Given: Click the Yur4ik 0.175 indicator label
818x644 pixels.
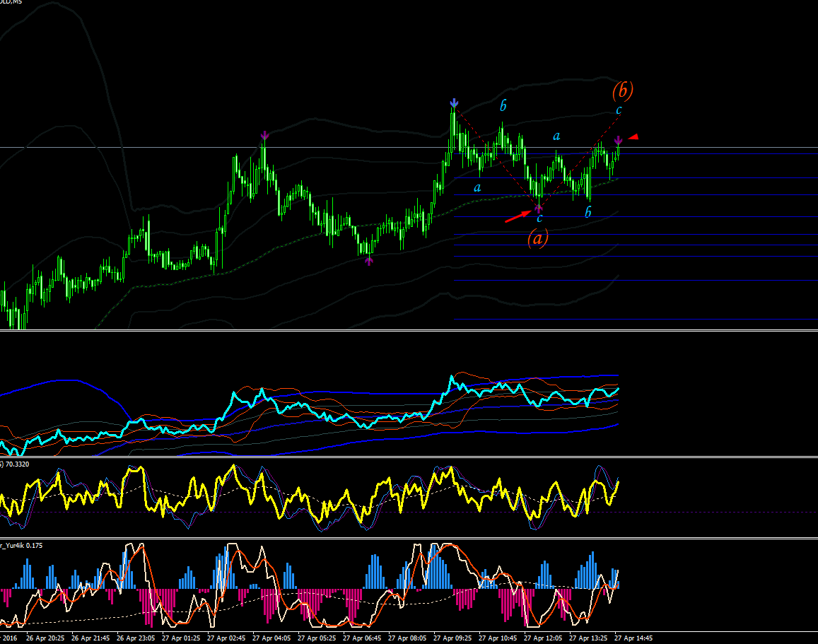Looking at the screenshot, I should point(21,546).
